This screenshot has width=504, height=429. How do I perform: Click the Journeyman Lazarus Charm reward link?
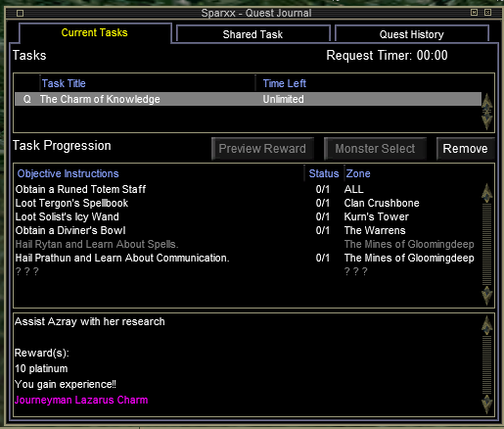(81, 400)
